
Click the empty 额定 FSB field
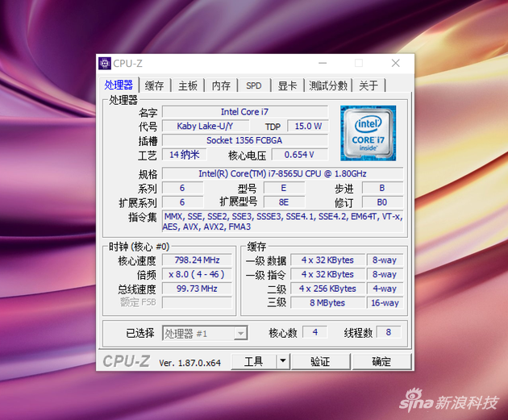197,303
